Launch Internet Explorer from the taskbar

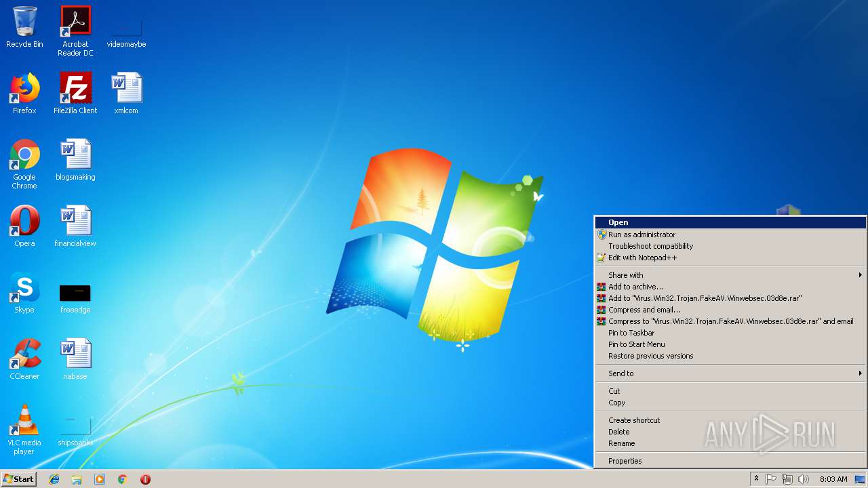tap(54, 479)
